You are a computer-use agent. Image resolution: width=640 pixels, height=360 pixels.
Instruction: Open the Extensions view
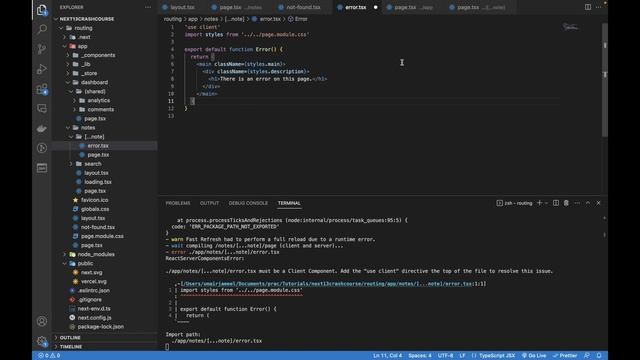pyautogui.click(x=42, y=89)
